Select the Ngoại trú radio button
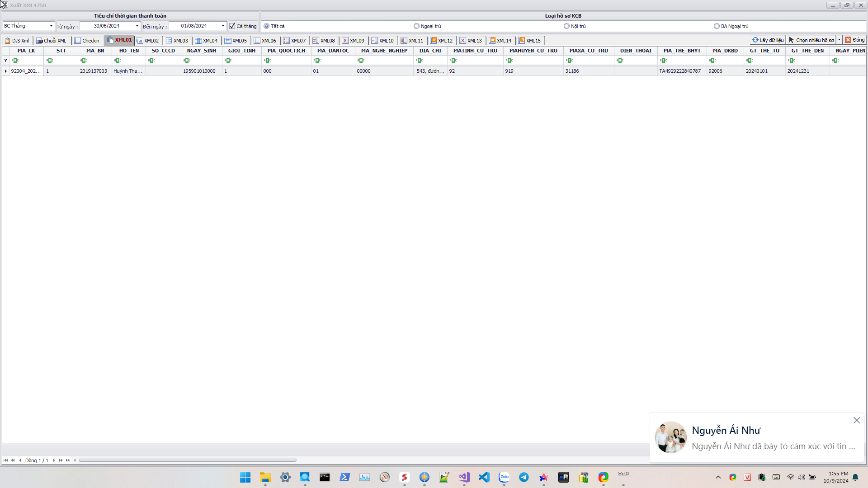This screenshot has width=868, height=488. tap(416, 26)
